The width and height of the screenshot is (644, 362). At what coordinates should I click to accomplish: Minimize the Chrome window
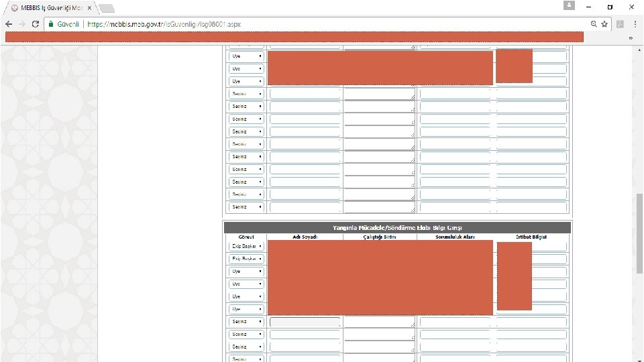pyautogui.click(x=588, y=7)
